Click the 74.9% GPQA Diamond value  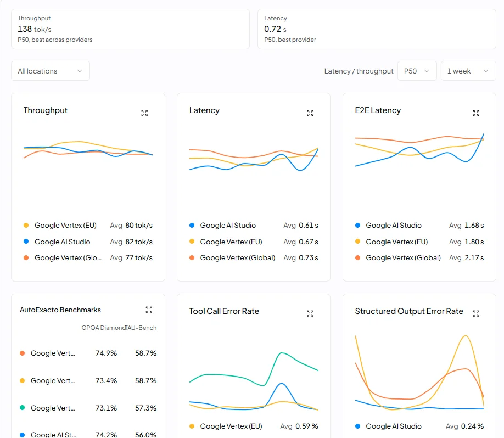(x=106, y=353)
